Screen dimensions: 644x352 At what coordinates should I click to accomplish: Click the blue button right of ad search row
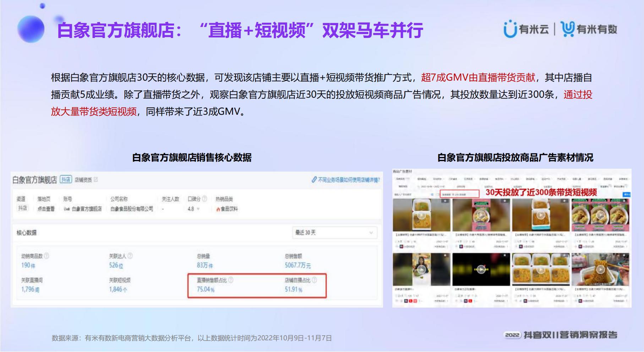pos(627,194)
